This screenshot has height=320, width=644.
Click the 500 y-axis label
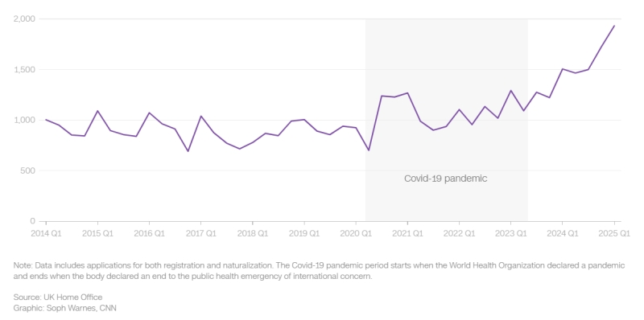pos(29,170)
